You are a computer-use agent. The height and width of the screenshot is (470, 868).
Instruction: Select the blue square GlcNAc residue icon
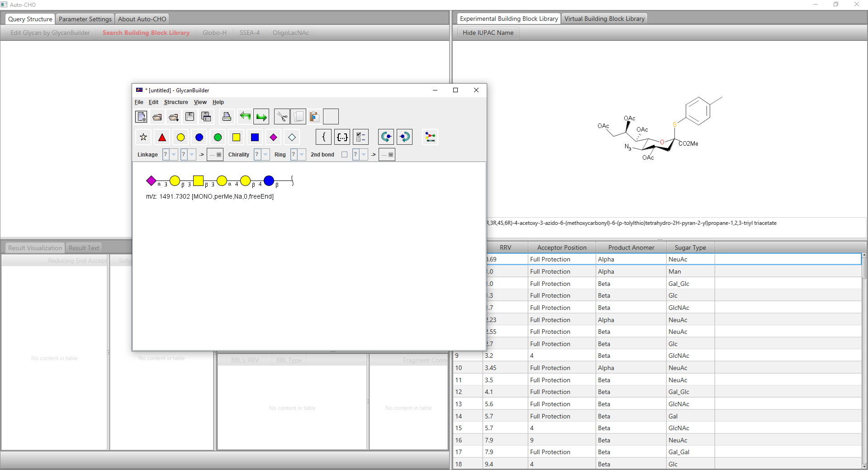(x=255, y=138)
